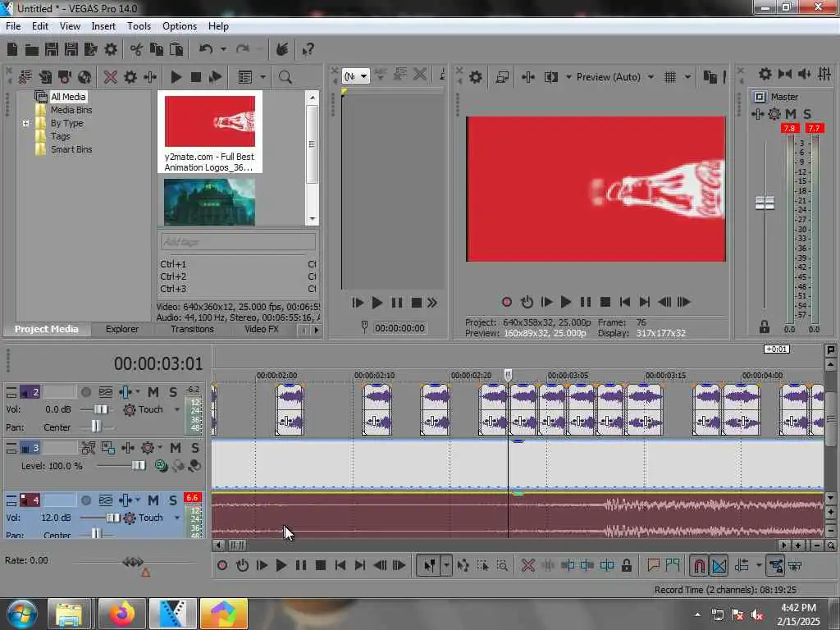Click the Master volume fader

(x=765, y=203)
